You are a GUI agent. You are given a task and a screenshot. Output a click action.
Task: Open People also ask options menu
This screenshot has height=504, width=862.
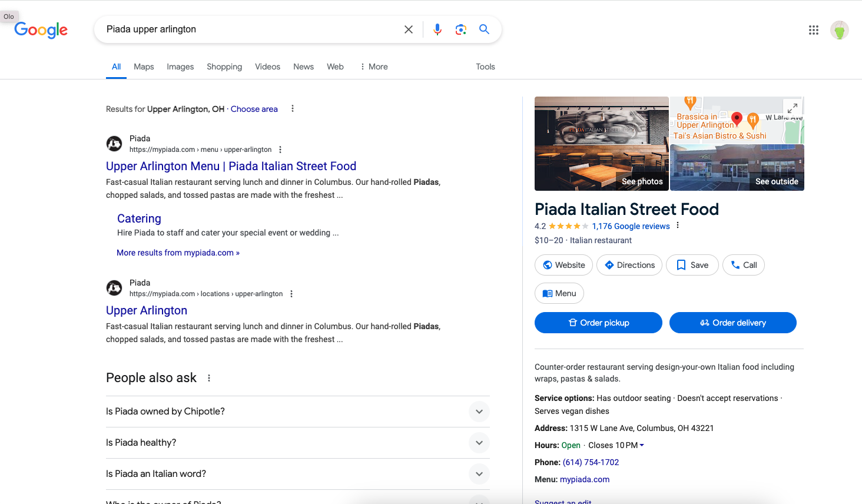209,378
